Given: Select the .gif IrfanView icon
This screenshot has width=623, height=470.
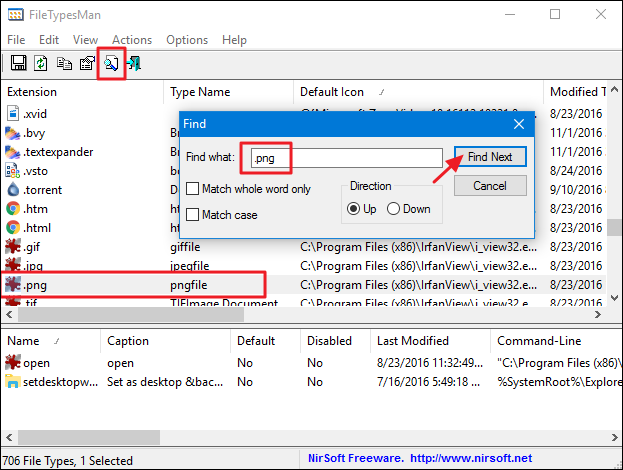Looking at the screenshot, I should point(13,246).
